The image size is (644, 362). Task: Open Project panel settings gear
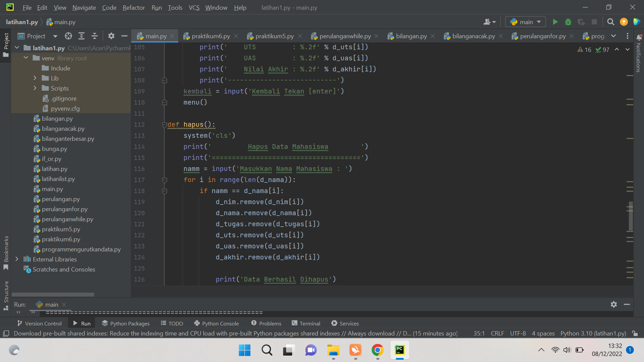pyautogui.click(x=111, y=36)
